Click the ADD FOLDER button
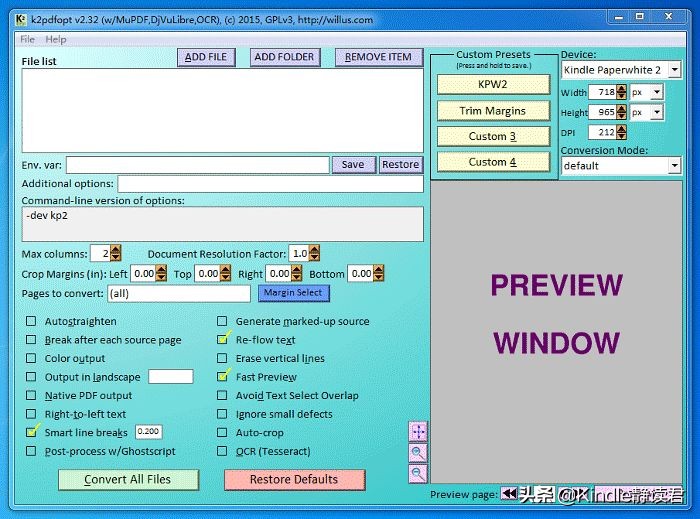The image size is (700, 519). click(285, 57)
